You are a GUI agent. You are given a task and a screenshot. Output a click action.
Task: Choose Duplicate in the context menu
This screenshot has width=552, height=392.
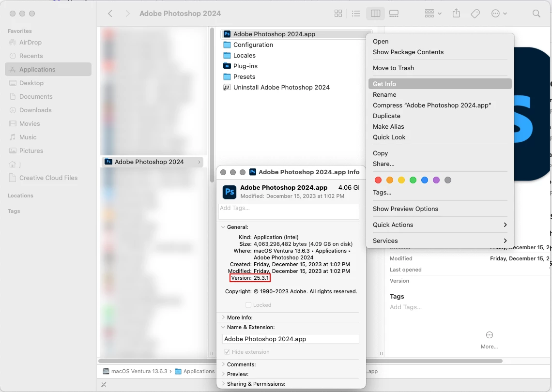[440, 116]
